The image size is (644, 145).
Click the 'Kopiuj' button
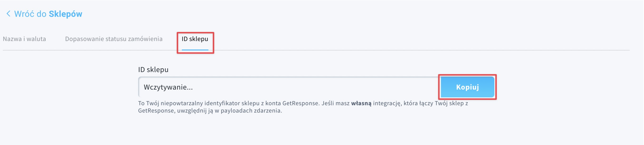tap(467, 87)
